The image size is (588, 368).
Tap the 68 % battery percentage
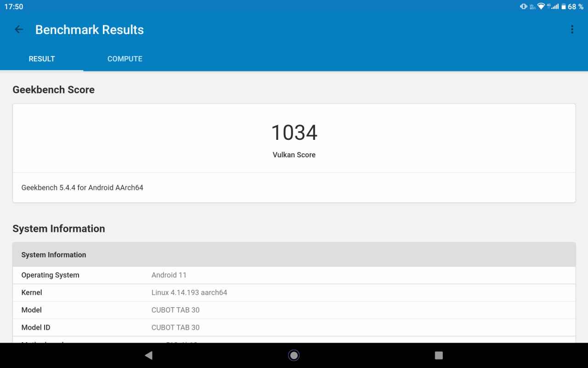point(576,6)
